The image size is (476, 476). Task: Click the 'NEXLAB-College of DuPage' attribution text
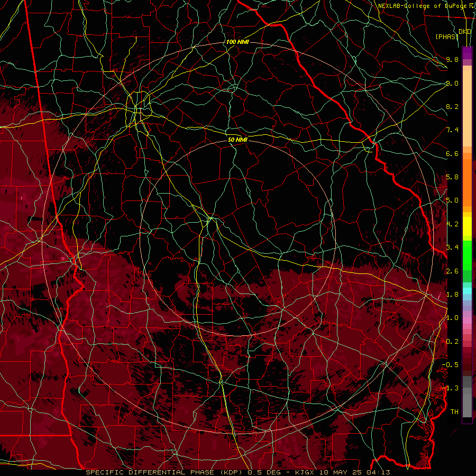pos(422,6)
